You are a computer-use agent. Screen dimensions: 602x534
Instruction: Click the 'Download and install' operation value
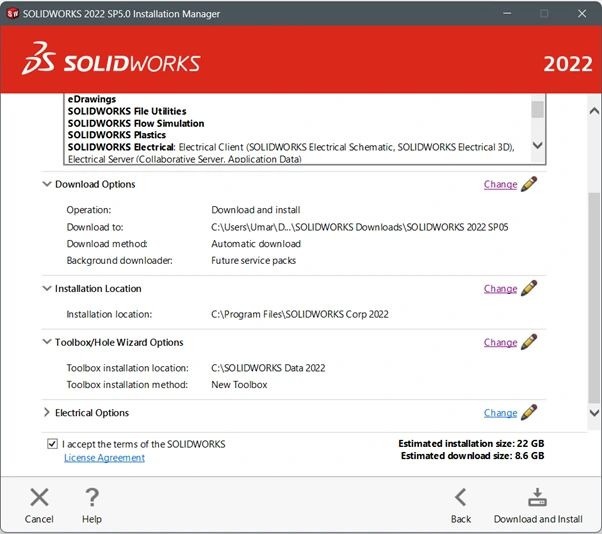(x=256, y=210)
